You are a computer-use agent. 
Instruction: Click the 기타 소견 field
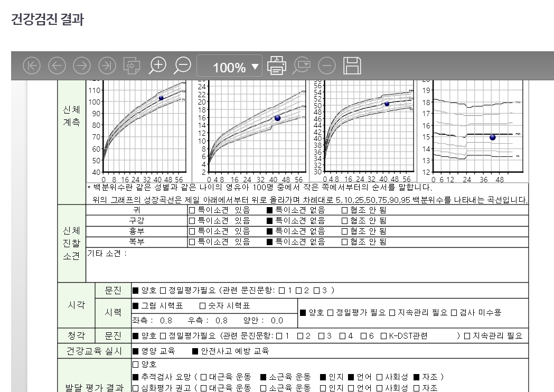click(307, 265)
